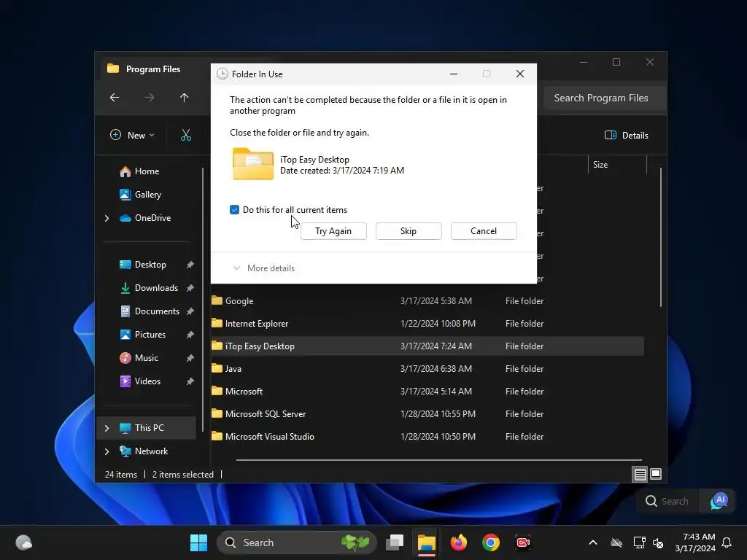Click the Back arrow in File Explorer
747x560 pixels.
coord(115,98)
